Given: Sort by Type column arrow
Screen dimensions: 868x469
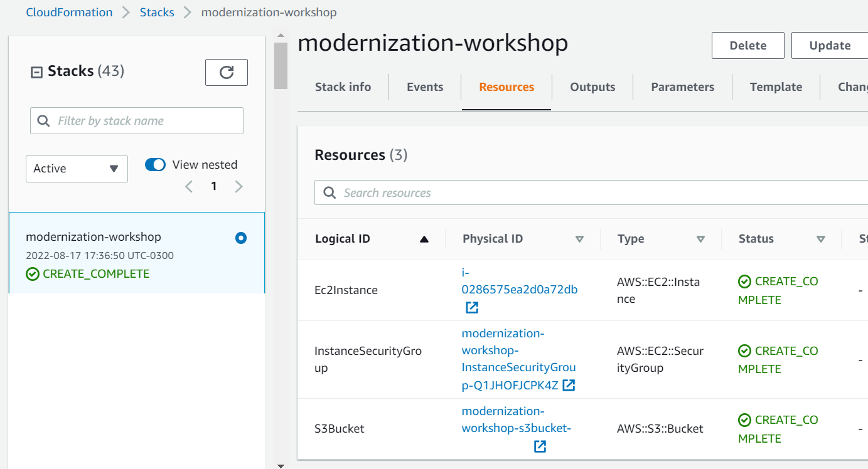Looking at the screenshot, I should pyautogui.click(x=701, y=239).
